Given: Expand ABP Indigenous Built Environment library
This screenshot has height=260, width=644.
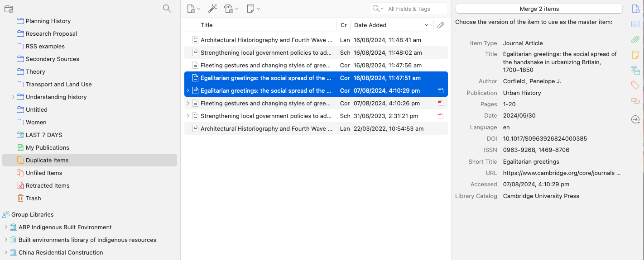Looking at the screenshot, I should 6,227.
